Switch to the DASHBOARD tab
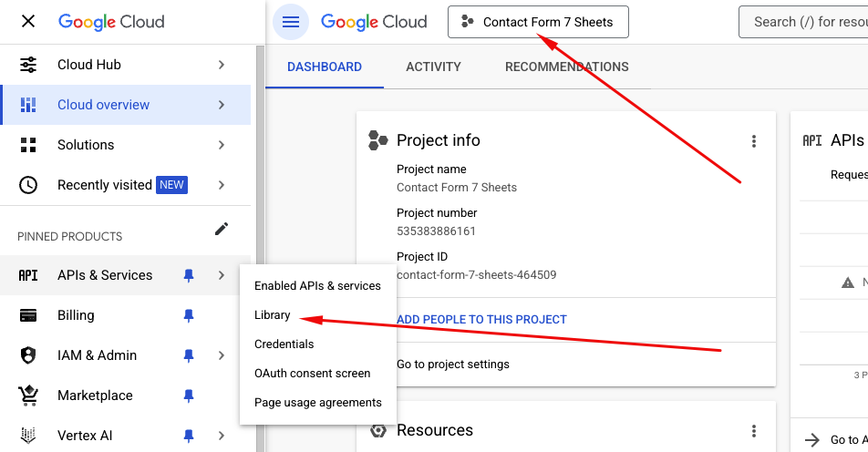This screenshot has height=452, width=868. coord(325,67)
